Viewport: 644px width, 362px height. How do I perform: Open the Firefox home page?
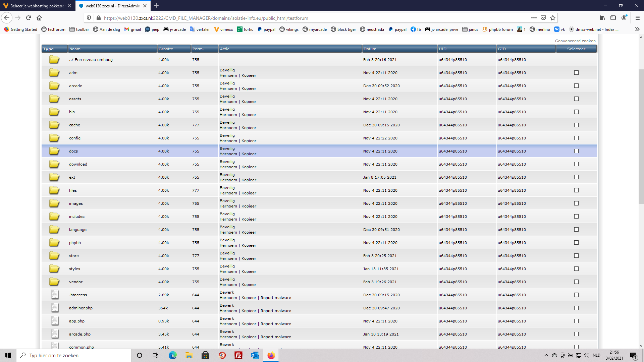(39, 18)
